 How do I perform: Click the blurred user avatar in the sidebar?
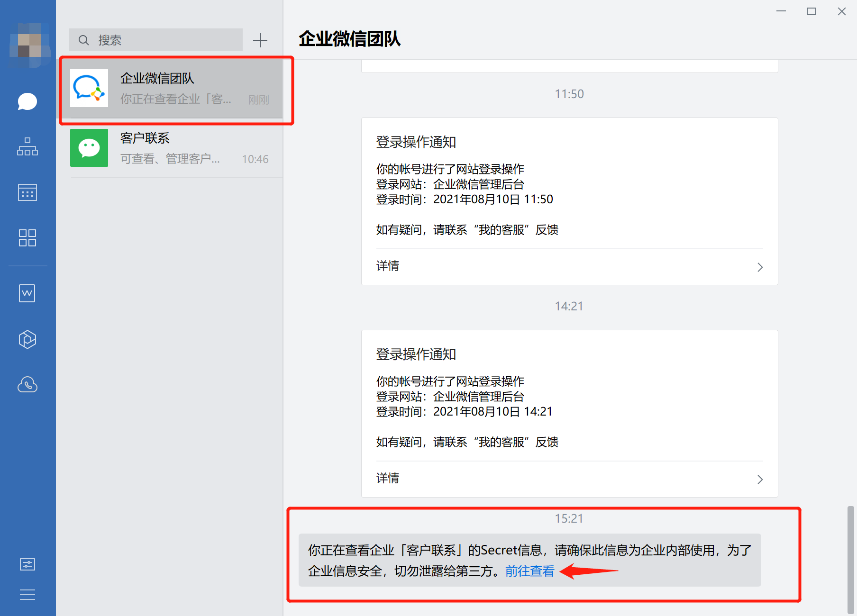(30, 45)
